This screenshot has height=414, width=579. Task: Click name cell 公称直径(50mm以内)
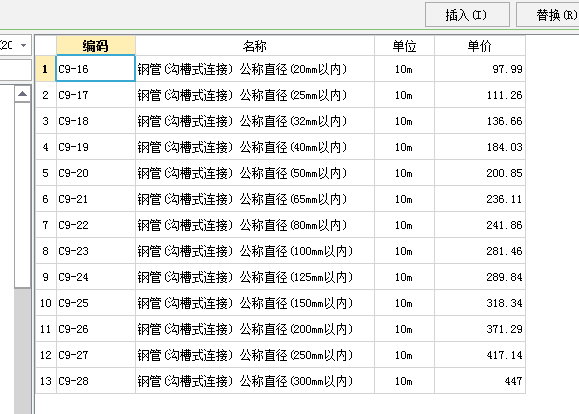[255, 173]
